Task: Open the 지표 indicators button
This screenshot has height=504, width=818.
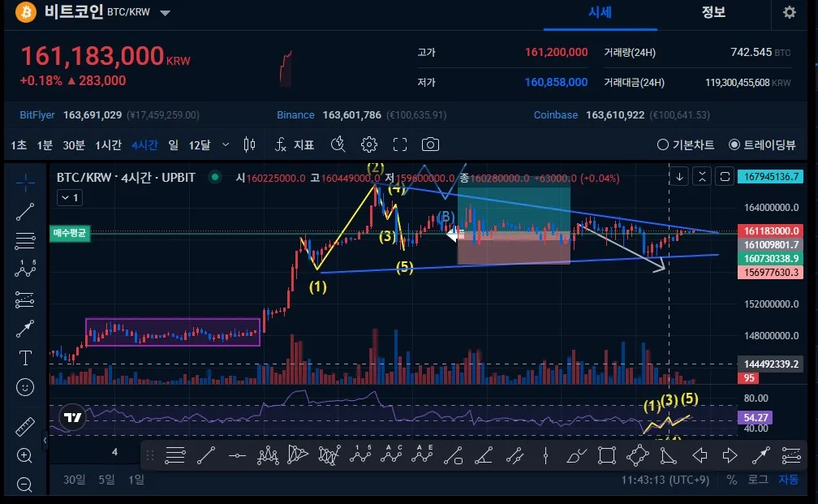Action: coord(295,144)
